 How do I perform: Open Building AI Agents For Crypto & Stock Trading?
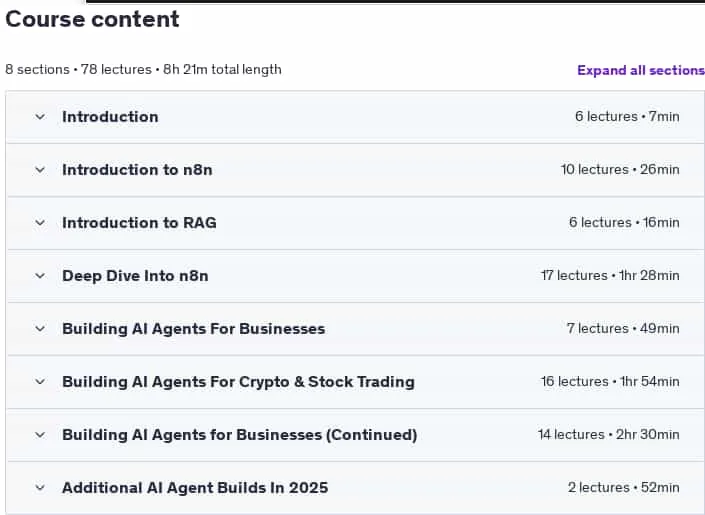[238, 382]
